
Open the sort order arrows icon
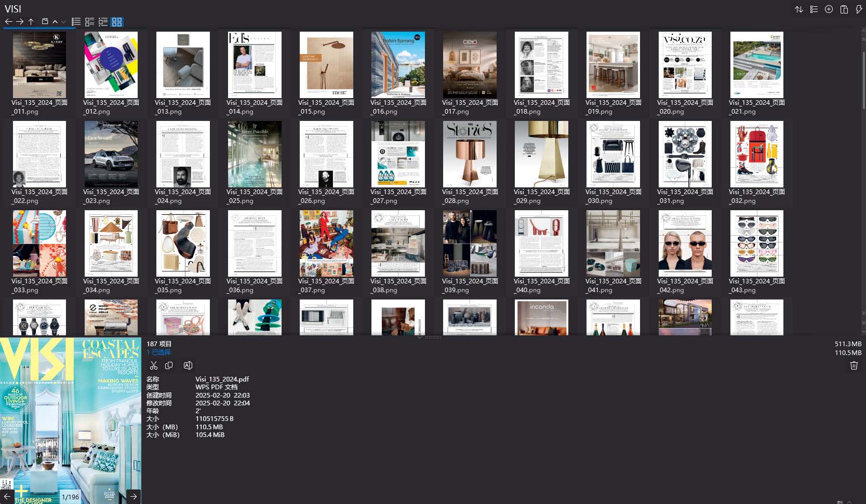point(799,9)
